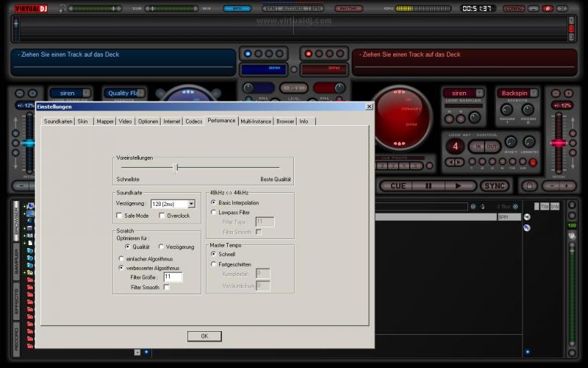
Task: Open the Internet tab
Action: pos(172,121)
